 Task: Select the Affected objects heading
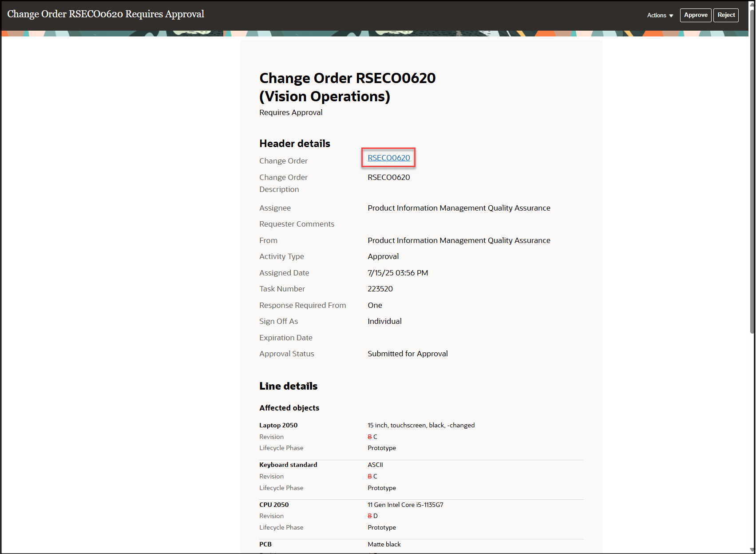point(289,407)
